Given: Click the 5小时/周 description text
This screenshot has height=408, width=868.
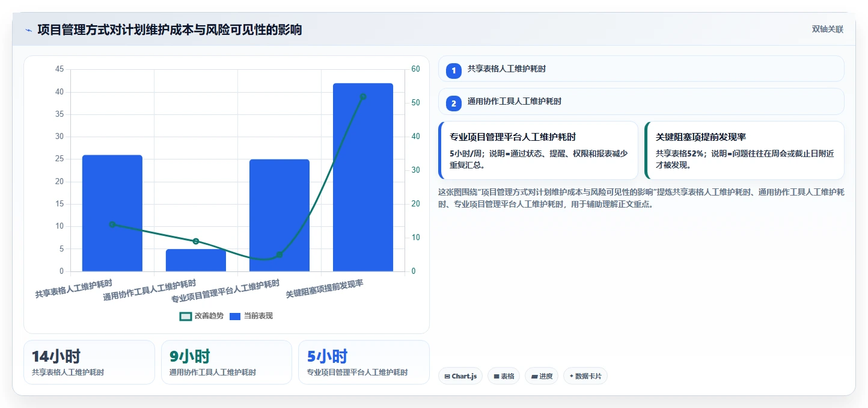Looking at the screenshot, I should tap(538, 159).
